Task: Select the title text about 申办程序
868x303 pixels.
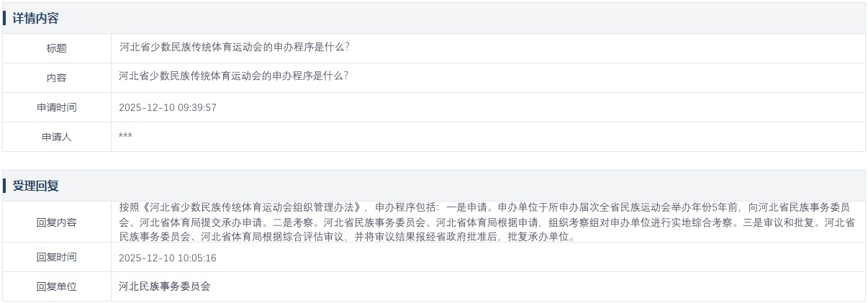Action: (234, 48)
